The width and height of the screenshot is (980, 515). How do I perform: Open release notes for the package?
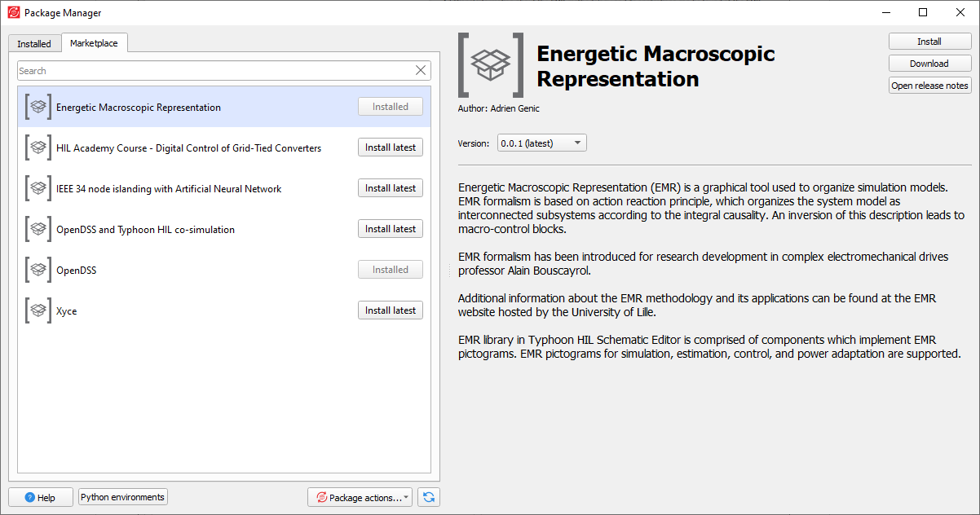click(x=929, y=86)
